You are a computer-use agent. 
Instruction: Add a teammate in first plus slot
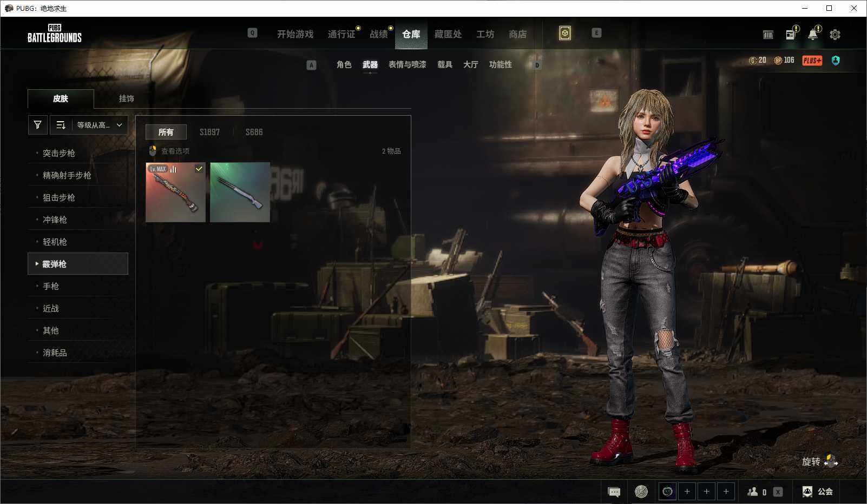687,492
